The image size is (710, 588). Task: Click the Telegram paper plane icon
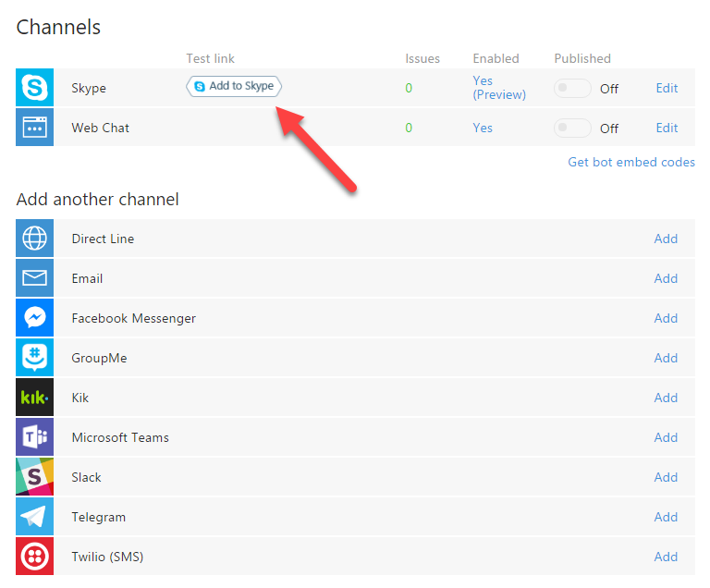35,517
